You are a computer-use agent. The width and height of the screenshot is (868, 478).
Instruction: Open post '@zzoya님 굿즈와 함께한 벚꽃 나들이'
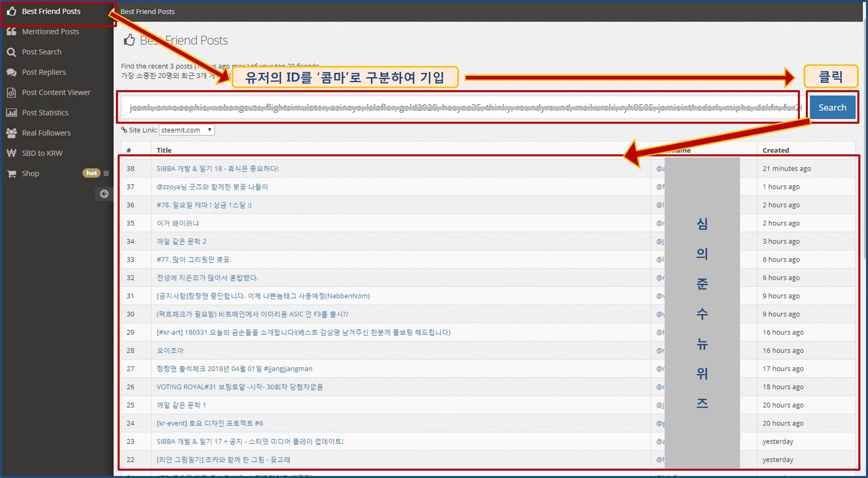(x=212, y=187)
